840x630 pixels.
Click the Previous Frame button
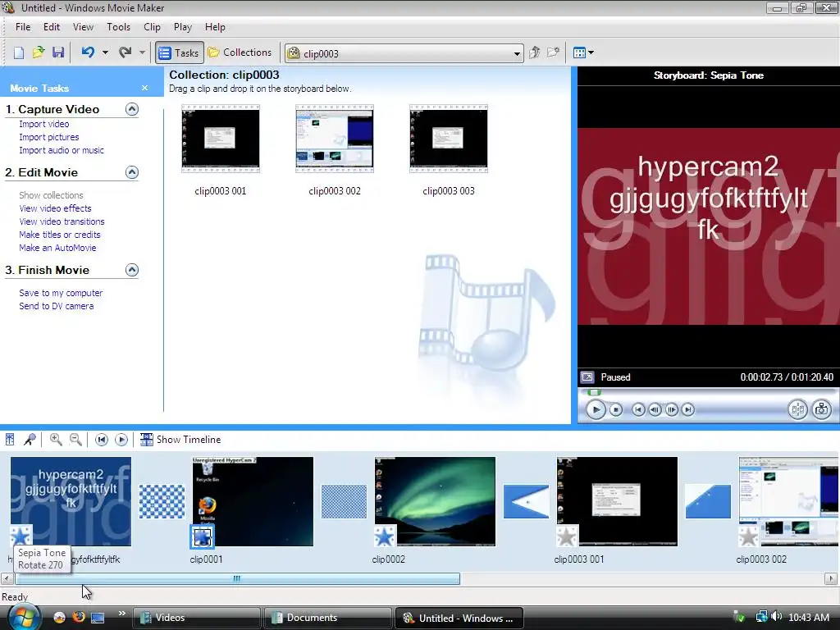click(655, 410)
